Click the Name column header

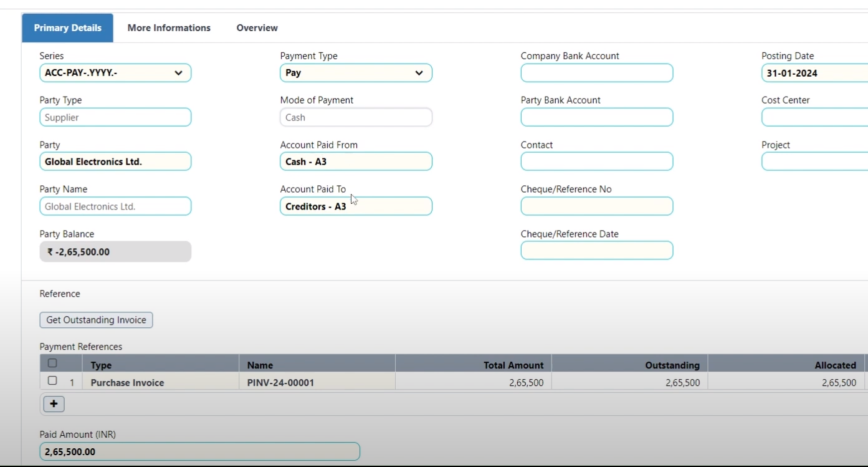[317, 365]
